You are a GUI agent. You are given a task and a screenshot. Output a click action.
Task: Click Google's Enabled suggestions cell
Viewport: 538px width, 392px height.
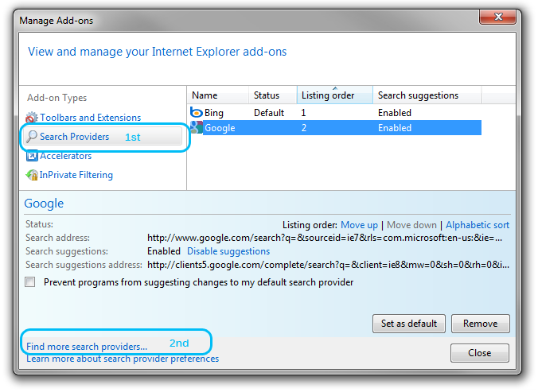(x=395, y=128)
